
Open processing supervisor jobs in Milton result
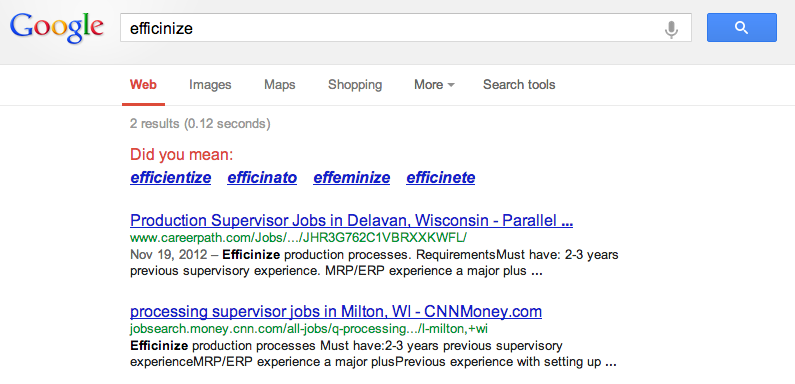coord(336,311)
